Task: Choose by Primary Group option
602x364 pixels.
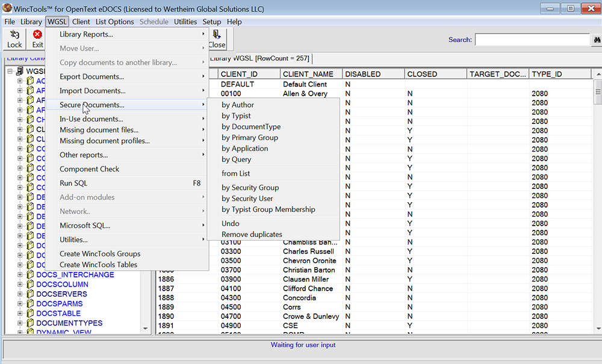Action: [273, 138]
